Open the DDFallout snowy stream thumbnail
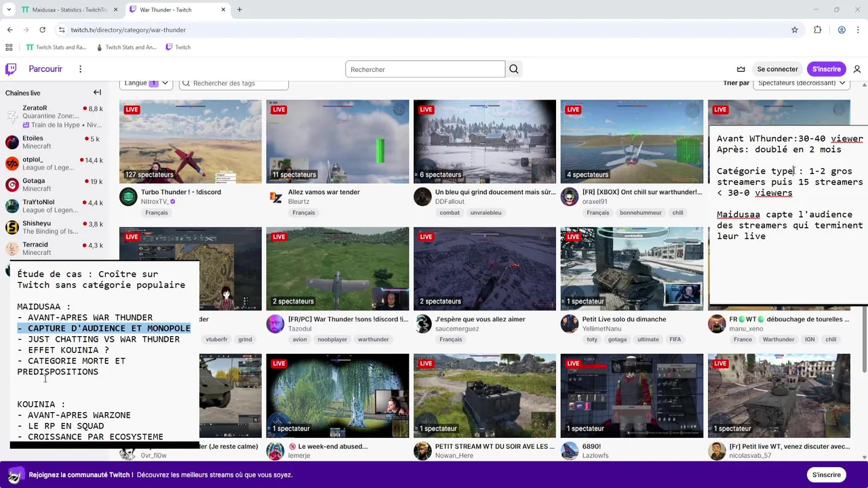 pos(485,142)
